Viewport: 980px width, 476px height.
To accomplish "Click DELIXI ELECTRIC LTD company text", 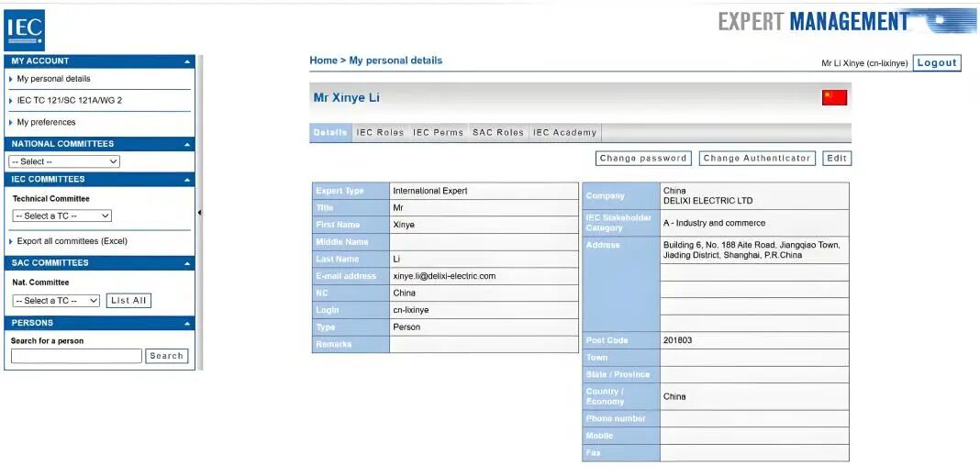I will coord(708,201).
